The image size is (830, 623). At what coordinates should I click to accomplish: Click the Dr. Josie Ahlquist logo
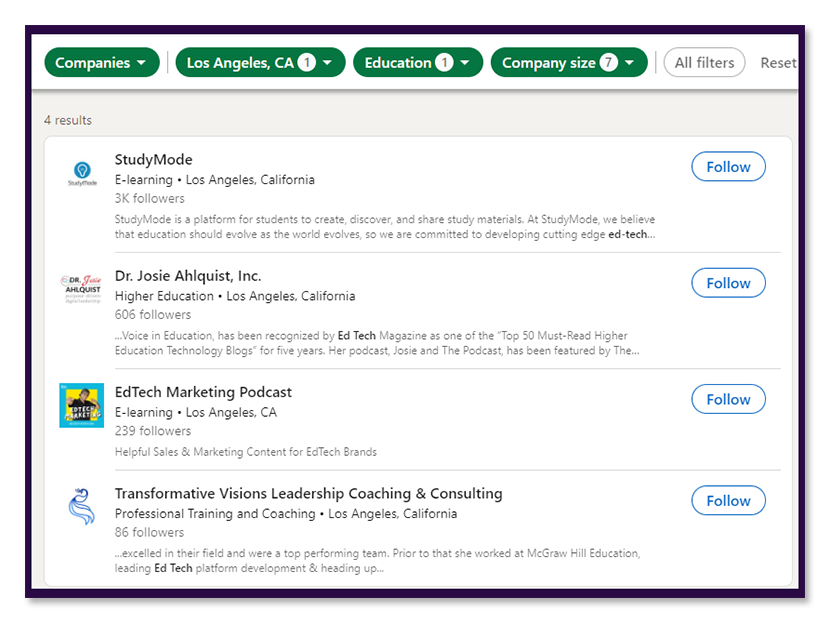(82, 289)
